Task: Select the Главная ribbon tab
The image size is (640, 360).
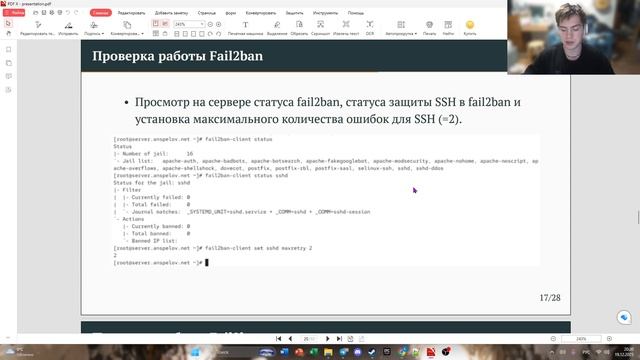Action: [x=100, y=13]
